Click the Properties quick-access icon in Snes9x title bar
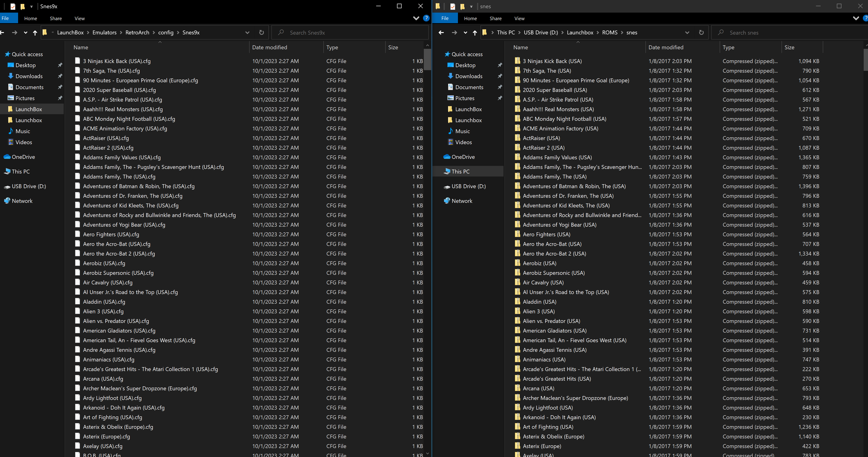The image size is (868, 457). click(x=13, y=6)
